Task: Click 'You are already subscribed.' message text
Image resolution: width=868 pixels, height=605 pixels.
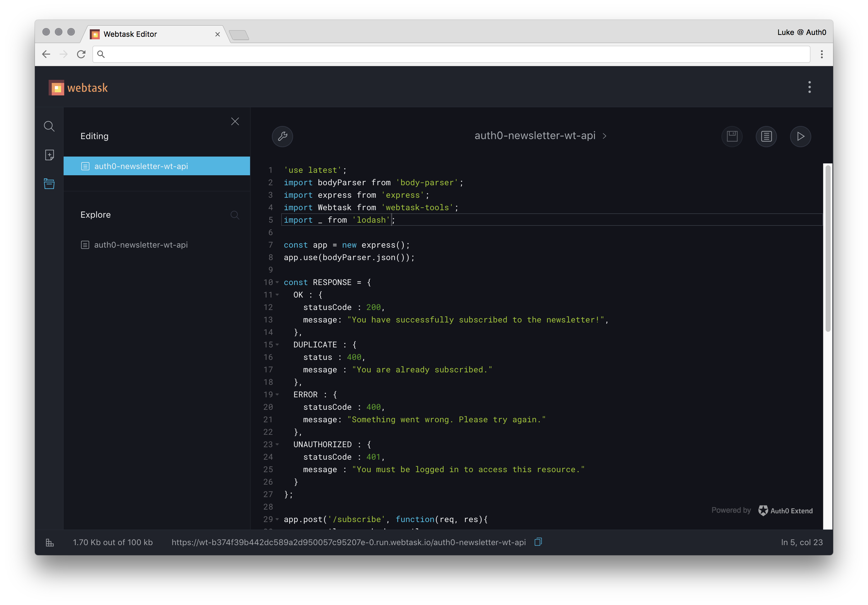Action: click(x=422, y=370)
